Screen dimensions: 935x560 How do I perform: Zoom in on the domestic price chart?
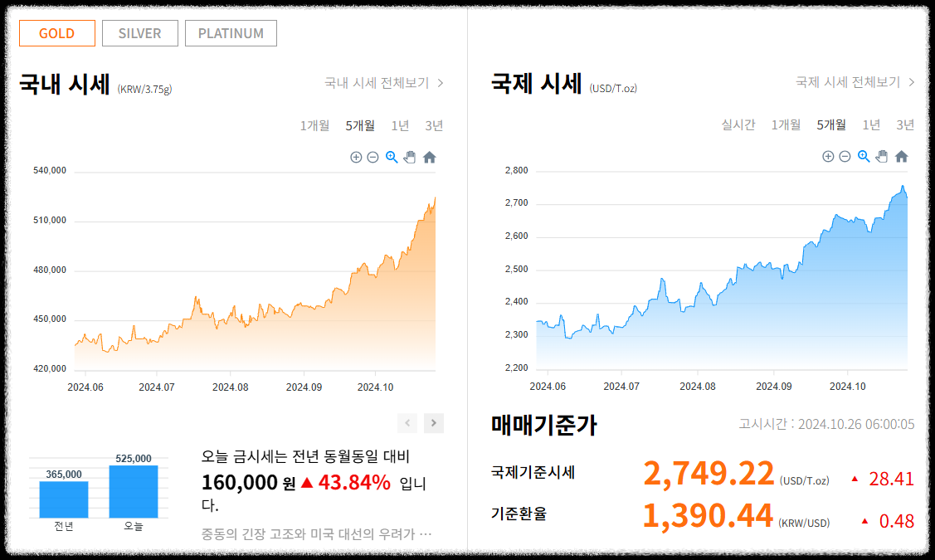pyautogui.click(x=356, y=157)
